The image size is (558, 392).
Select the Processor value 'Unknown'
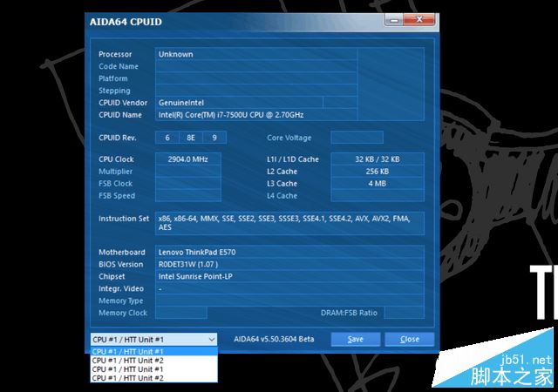[x=176, y=54]
